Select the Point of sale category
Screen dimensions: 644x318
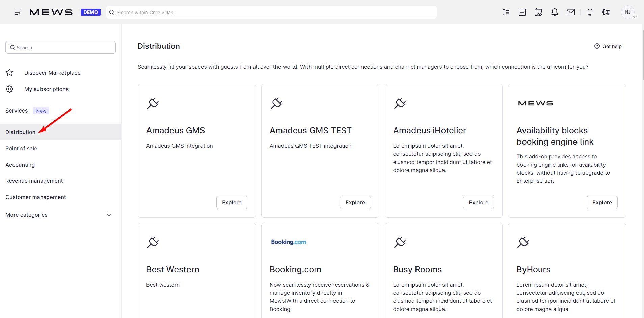coord(60,148)
